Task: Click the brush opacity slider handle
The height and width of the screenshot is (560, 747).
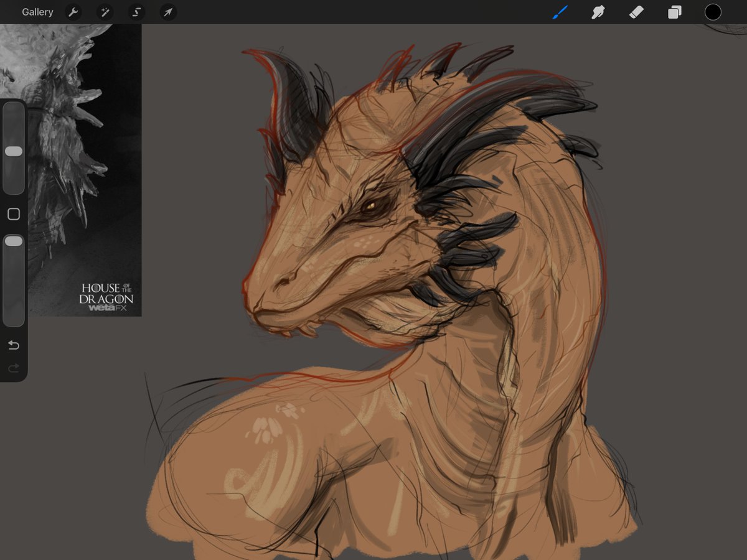Action: tap(14, 241)
